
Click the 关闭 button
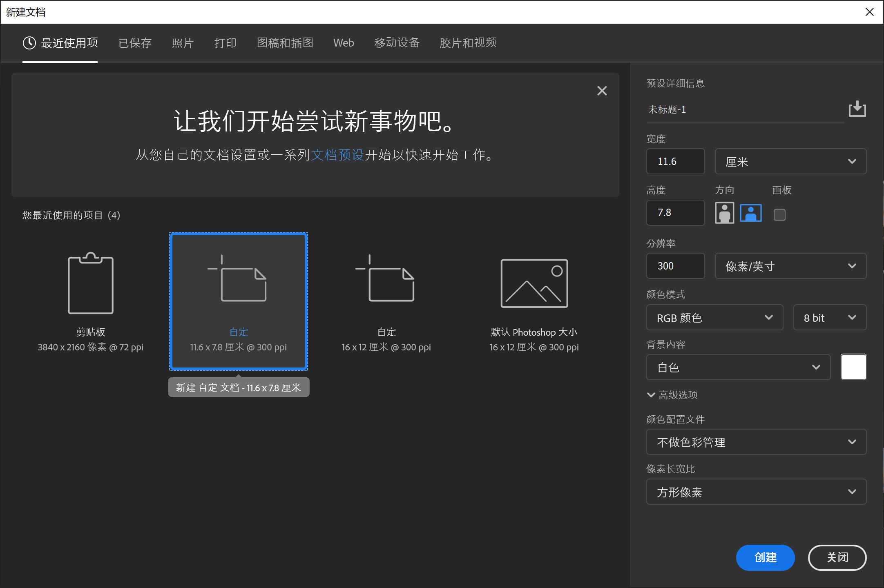coord(837,557)
